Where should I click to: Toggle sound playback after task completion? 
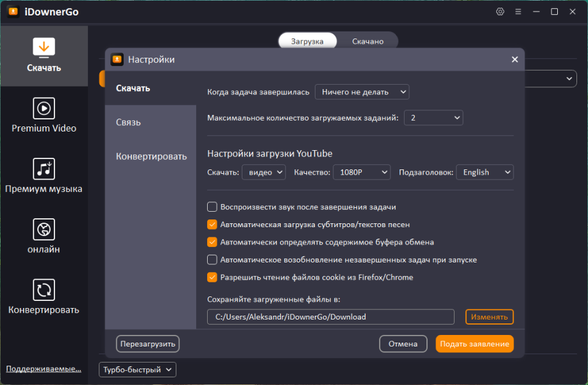pyautogui.click(x=212, y=207)
